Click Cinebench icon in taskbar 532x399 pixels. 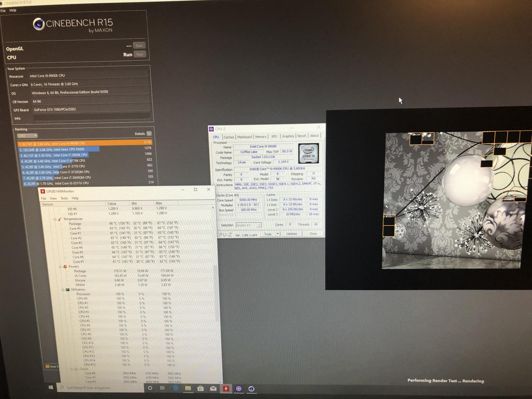click(251, 389)
